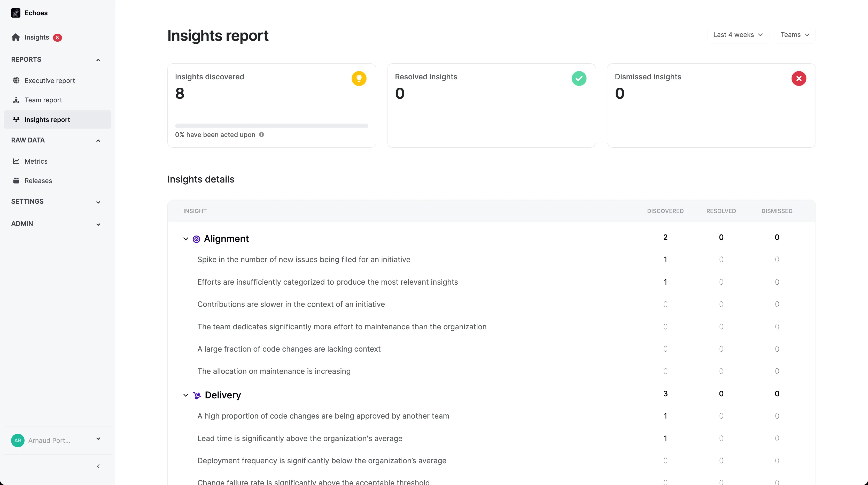
Task: Open the Metrics page
Action: tap(57, 161)
